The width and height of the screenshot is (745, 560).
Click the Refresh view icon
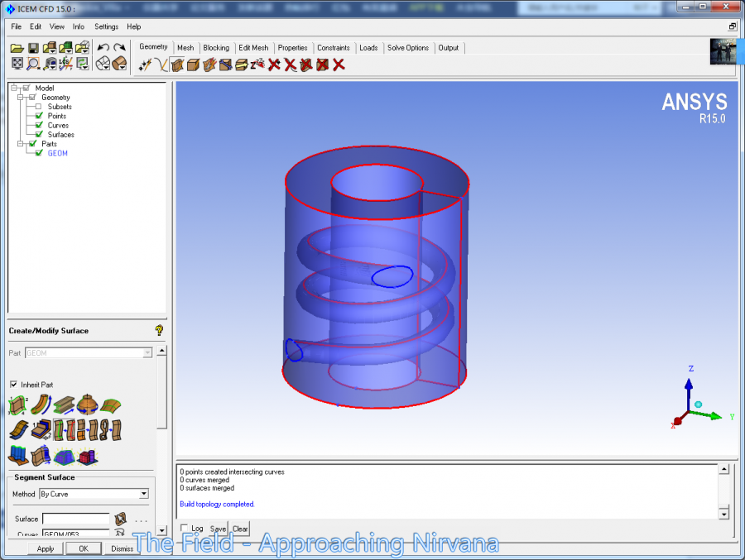point(83,64)
